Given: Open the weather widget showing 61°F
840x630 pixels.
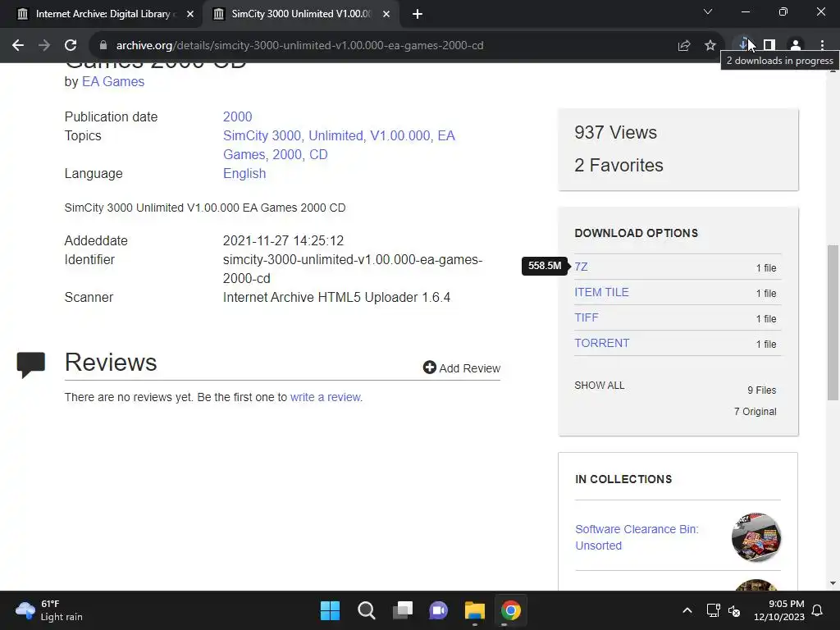Looking at the screenshot, I should coord(49,610).
